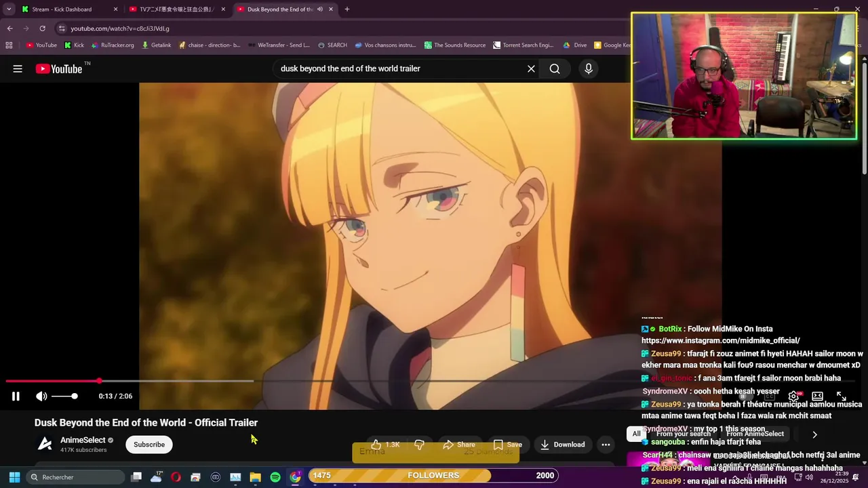
Task: Subscribe to AnimeSelect channel
Action: tap(149, 445)
